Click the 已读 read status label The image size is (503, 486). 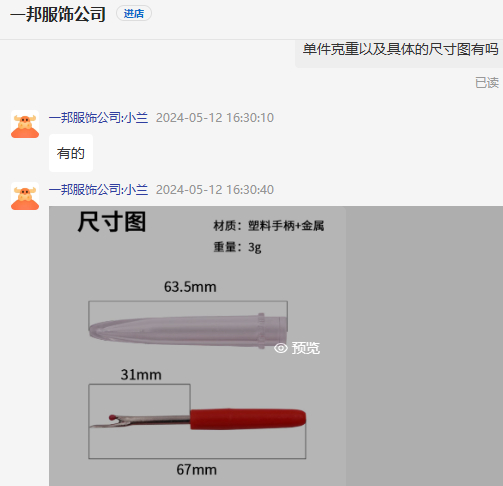click(x=487, y=83)
